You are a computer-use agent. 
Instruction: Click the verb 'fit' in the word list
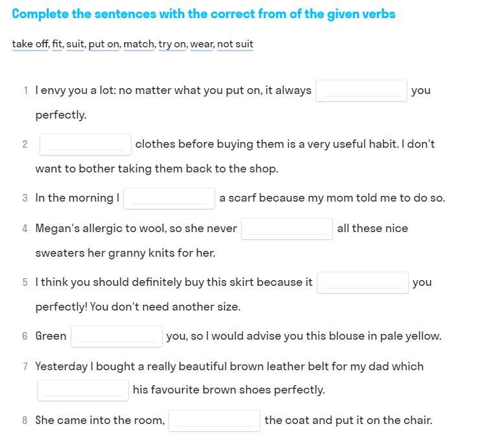(x=57, y=44)
